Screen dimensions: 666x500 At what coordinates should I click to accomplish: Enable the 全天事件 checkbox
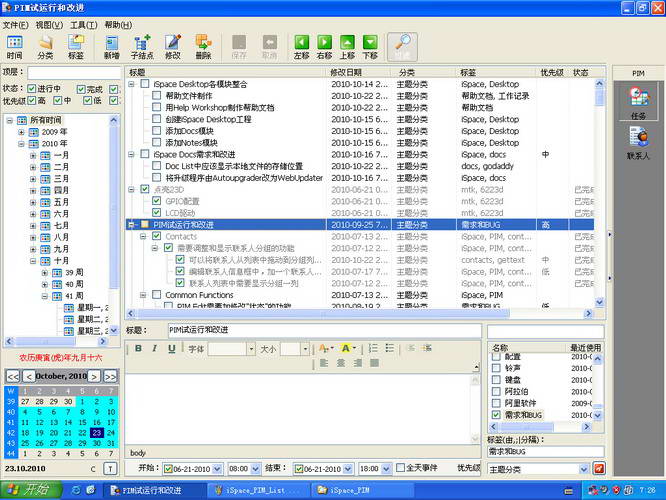pyautogui.click(x=400, y=467)
